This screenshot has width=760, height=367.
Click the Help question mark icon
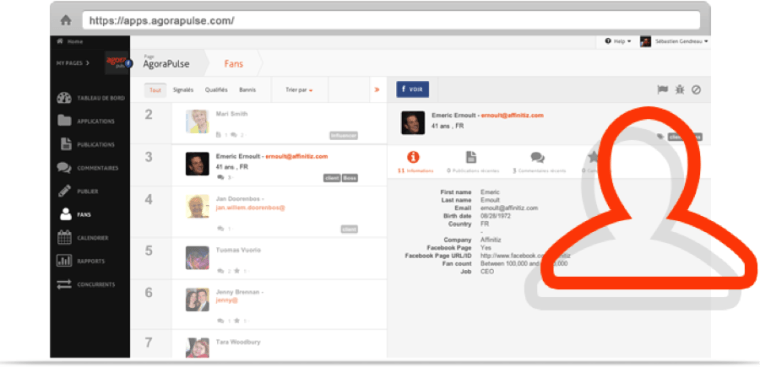608,42
